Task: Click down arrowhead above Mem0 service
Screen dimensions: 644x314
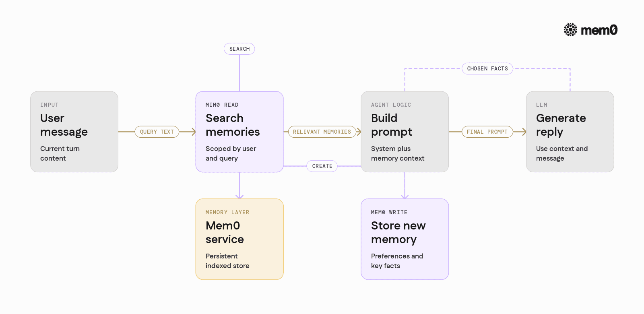Action: 239,196
